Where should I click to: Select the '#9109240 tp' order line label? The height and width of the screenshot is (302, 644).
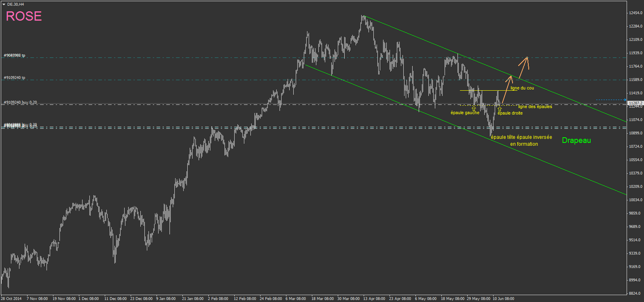[x=15, y=78]
